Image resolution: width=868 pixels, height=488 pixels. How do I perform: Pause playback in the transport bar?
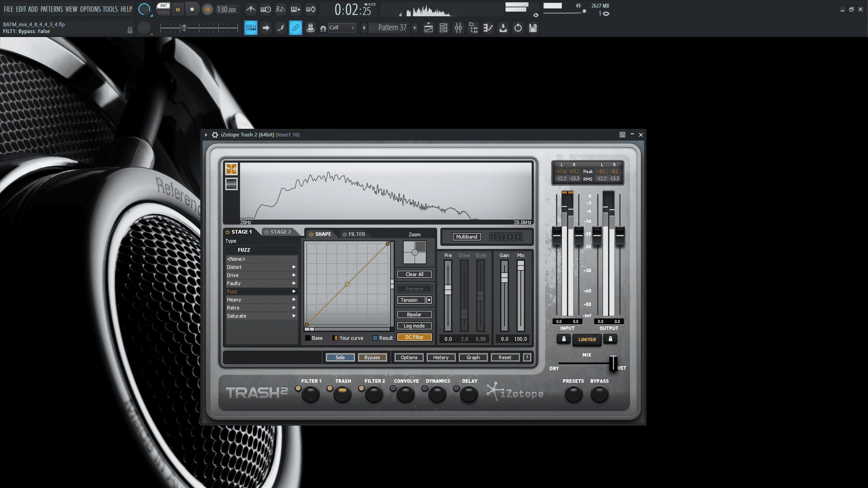(178, 9)
